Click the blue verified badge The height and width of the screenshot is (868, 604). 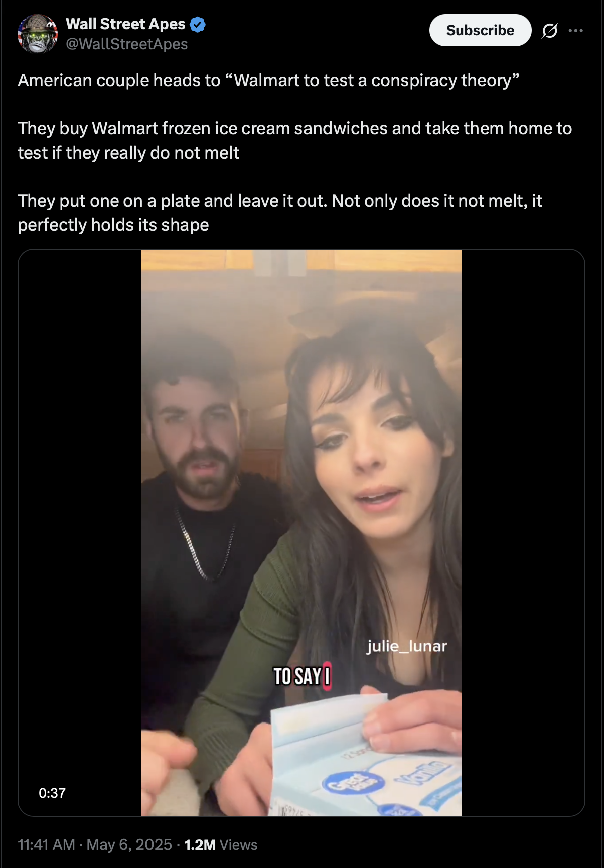coord(198,24)
